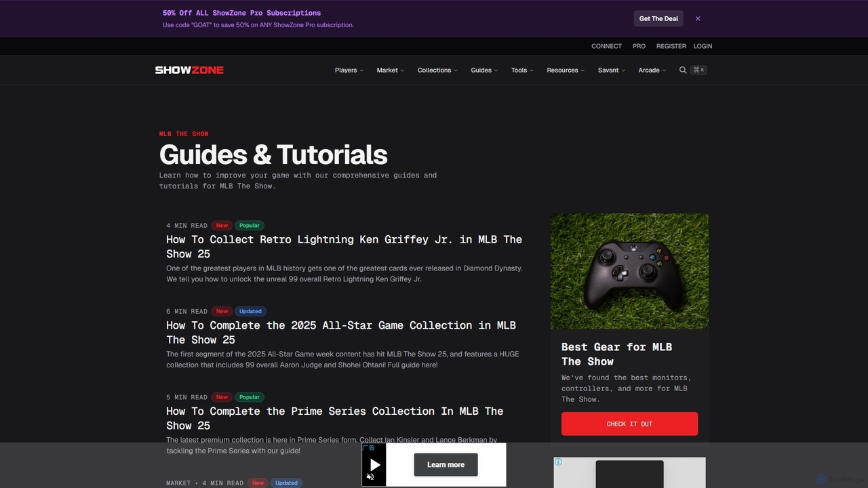
Task: Go to REGISTER page
Action: (x=671, y=46)
